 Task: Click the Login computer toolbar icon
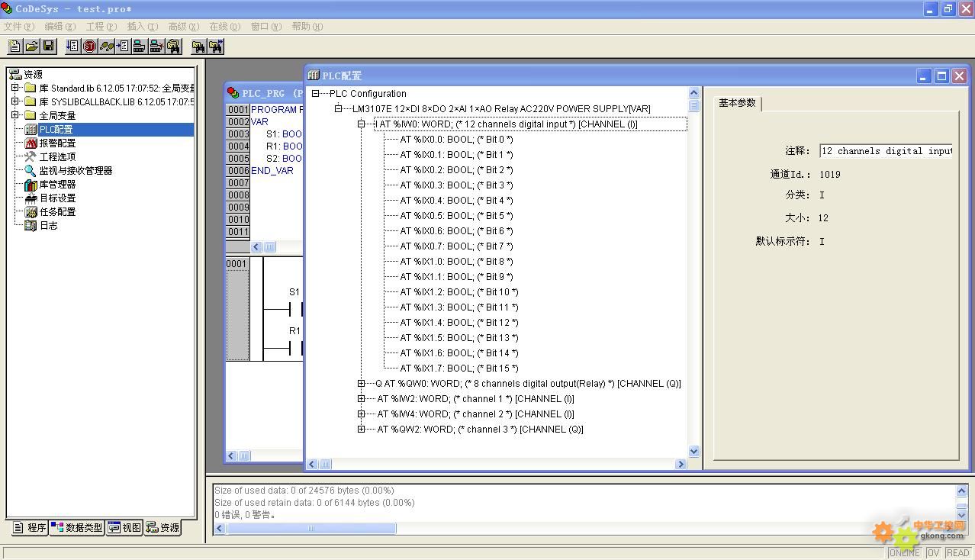(140, 47)
